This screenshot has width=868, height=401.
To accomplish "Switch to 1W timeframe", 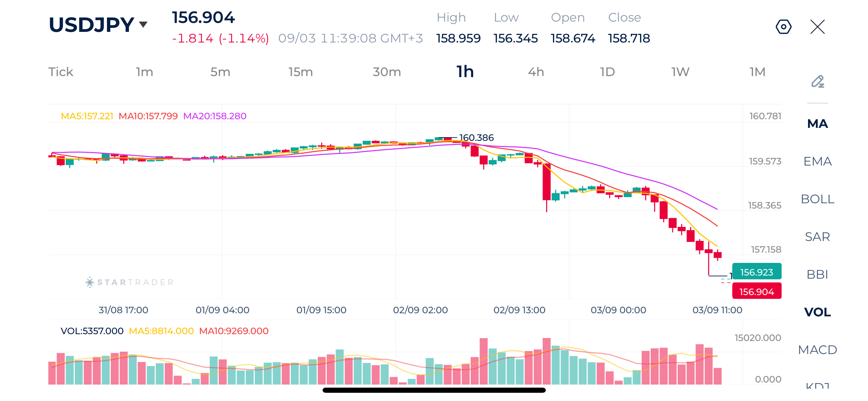I will tap(680, 72).
